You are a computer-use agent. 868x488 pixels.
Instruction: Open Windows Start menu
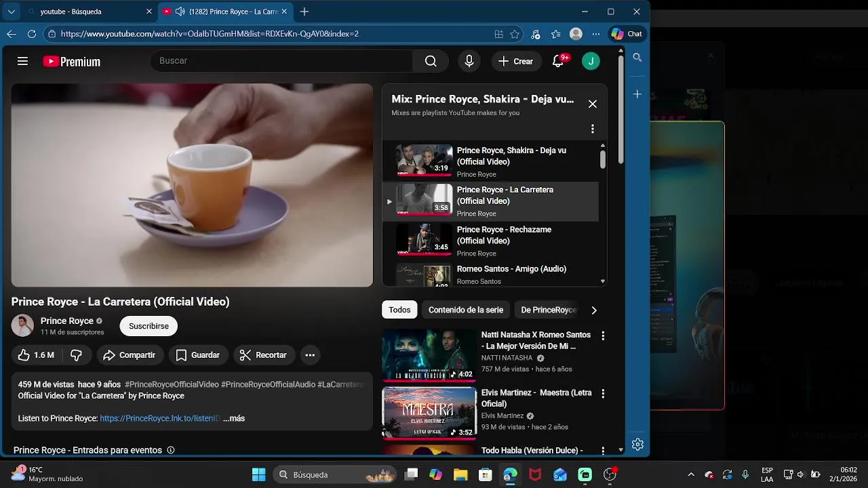point(259,474)
